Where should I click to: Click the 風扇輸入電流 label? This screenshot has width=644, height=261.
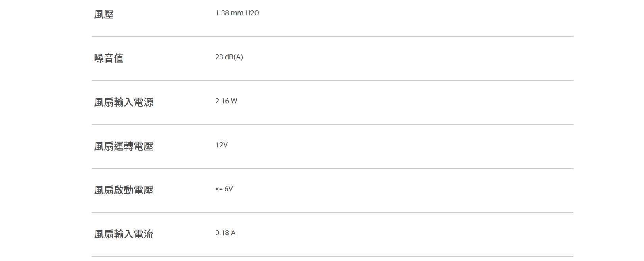tap(123, 234)
